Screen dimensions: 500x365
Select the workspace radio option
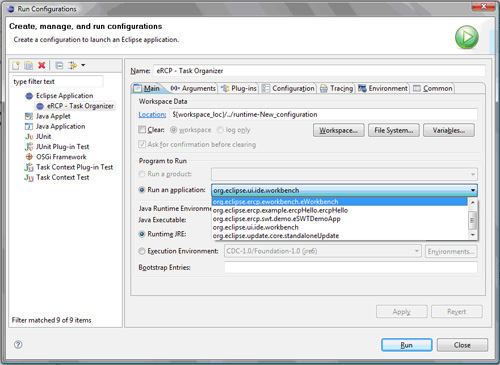pos(173,130)
